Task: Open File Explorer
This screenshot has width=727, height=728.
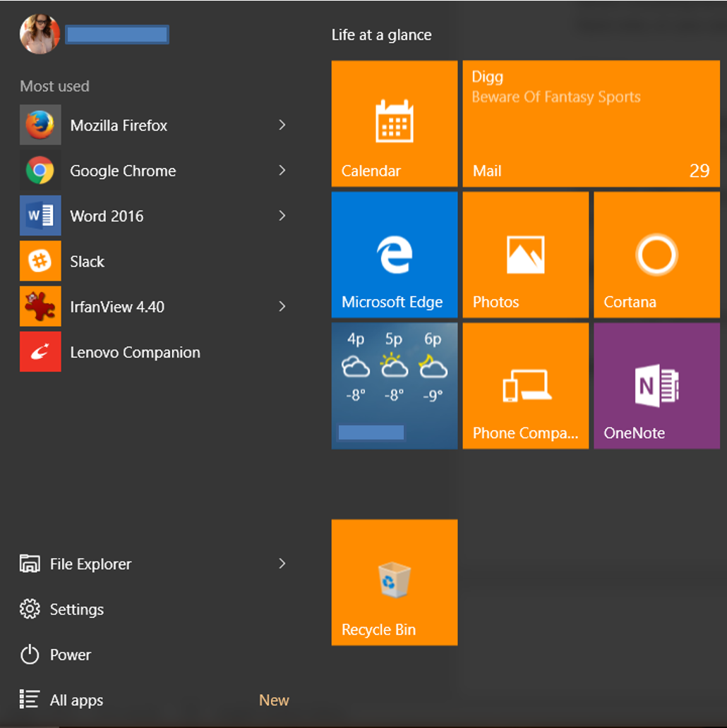Action: (x=90, y=564)
